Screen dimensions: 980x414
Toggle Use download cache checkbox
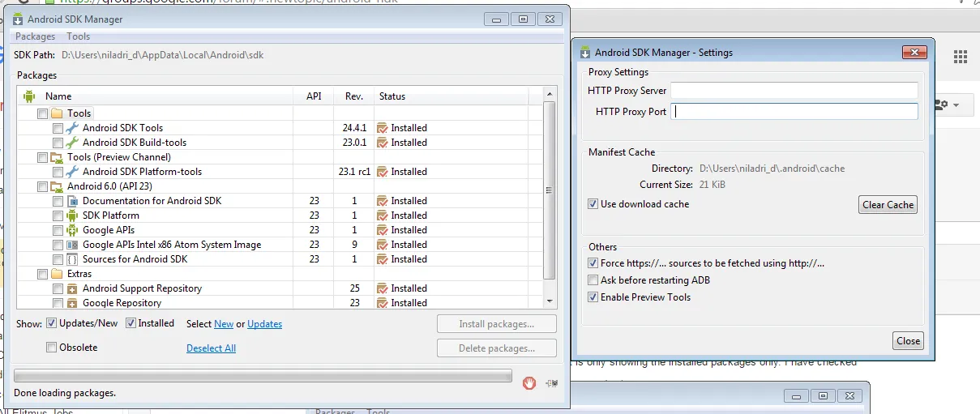[593, 204]
